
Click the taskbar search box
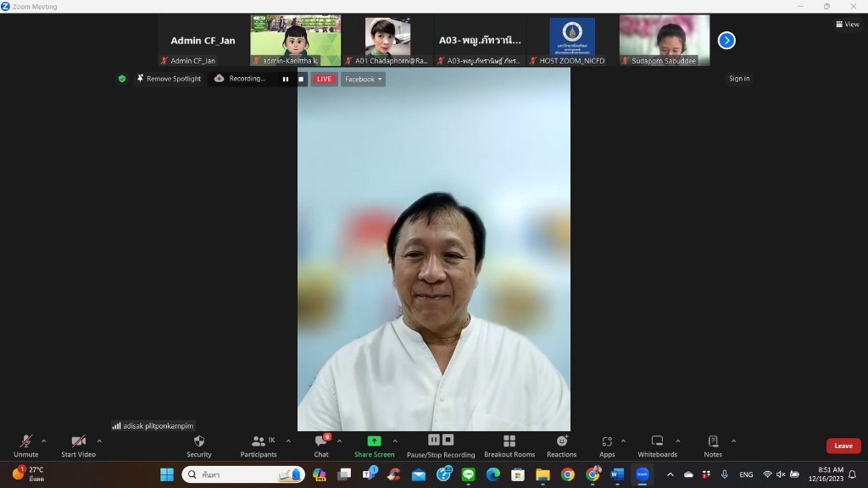(x=243, y=474)
